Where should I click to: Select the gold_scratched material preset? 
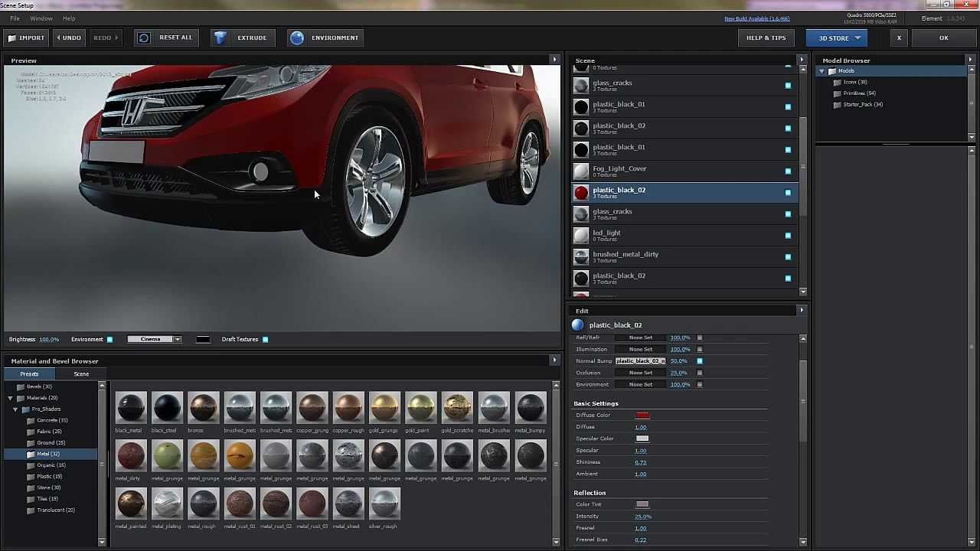[x=457, y=408]
